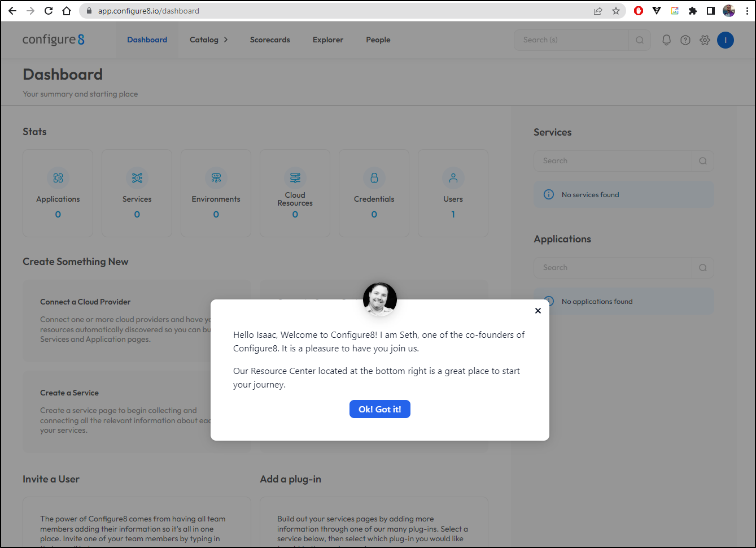
Task: Click the Environments stat label
Action: 216,199
